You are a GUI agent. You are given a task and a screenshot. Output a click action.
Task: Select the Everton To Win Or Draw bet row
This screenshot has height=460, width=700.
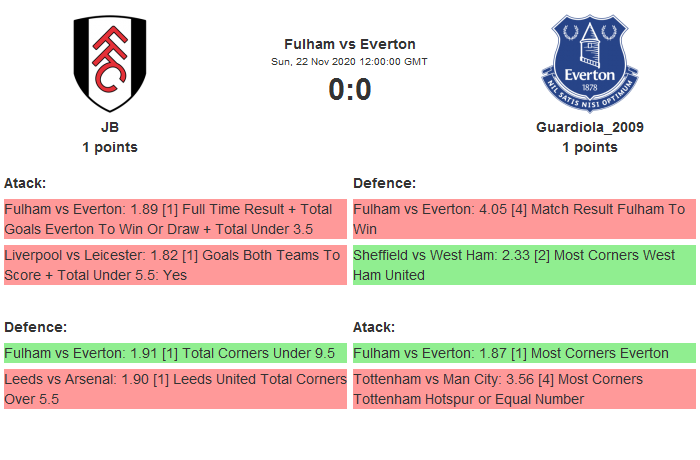(175, 219)
